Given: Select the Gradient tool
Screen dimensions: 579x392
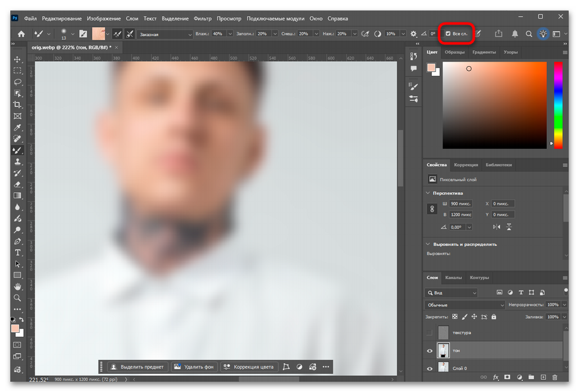Looking at the screenshot, I should point(17,196).
